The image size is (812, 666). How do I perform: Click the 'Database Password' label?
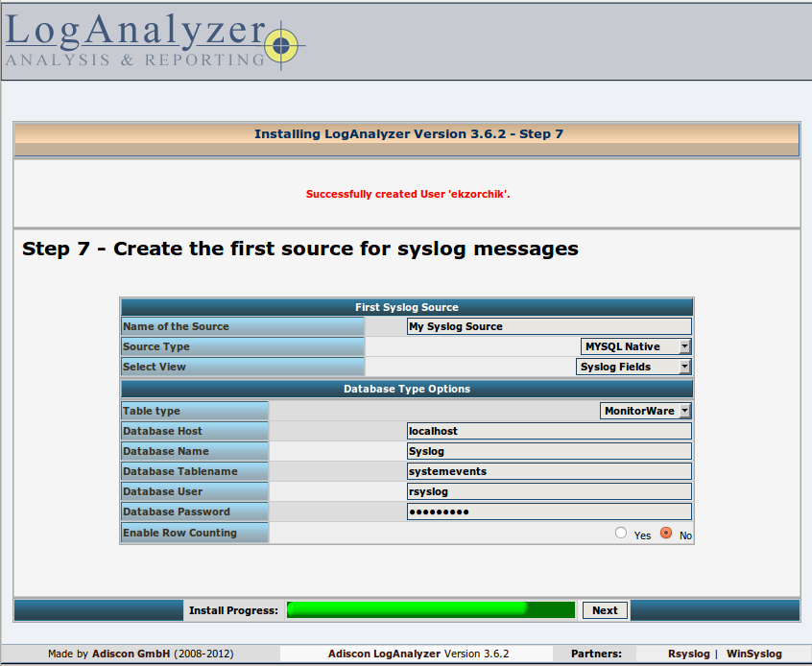click(x=176, y=511)
